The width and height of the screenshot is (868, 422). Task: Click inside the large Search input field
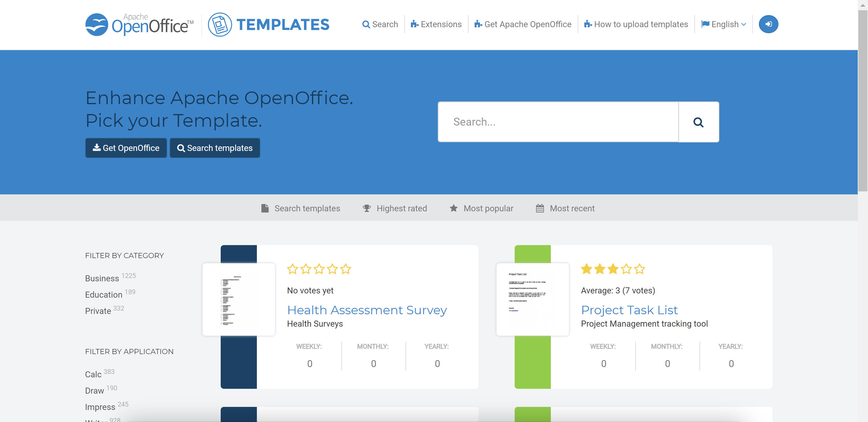558,122
